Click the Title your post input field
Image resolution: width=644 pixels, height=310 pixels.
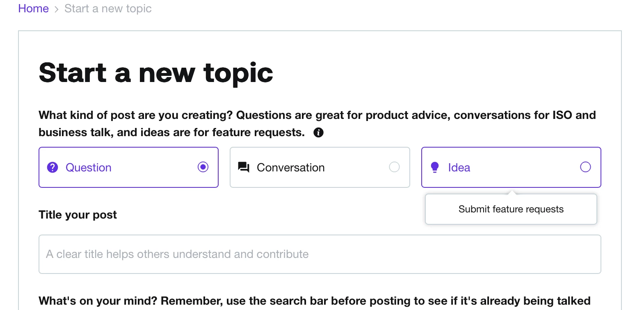click(x=320, y=254)
